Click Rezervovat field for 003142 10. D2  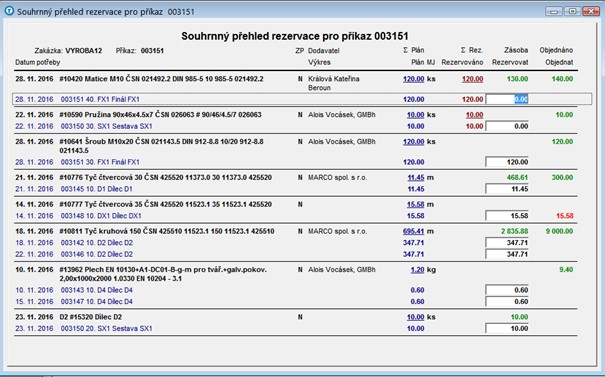(x=507, y=243)
